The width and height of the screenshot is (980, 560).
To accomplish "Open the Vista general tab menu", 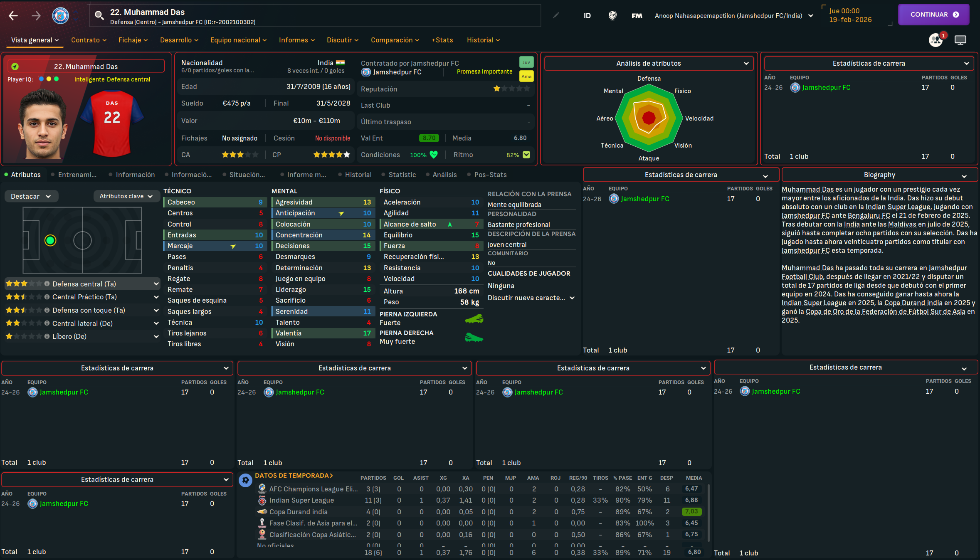I will (35, 40).
